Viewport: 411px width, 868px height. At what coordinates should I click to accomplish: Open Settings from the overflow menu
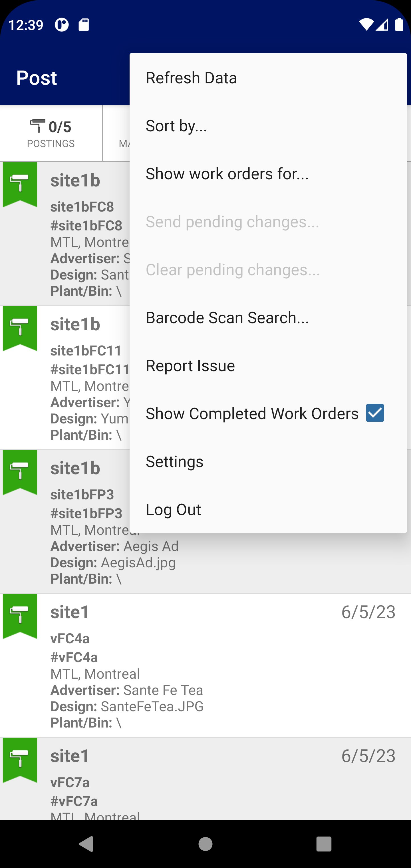click(174, 462)
